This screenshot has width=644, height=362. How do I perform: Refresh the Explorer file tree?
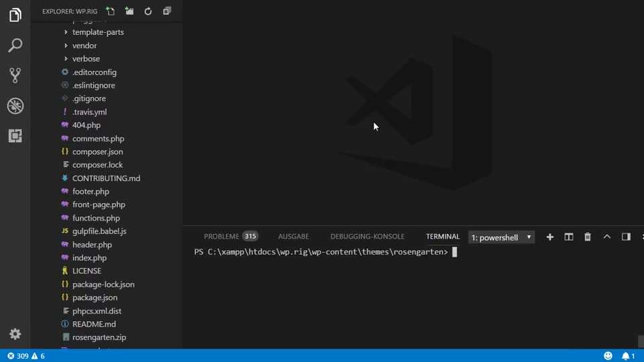point(148,11)
